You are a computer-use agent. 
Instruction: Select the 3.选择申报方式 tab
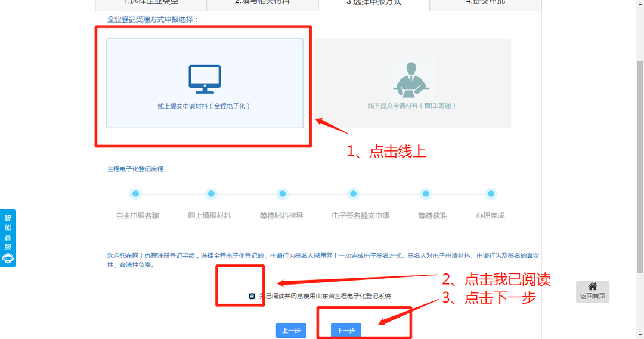point(374,3)
